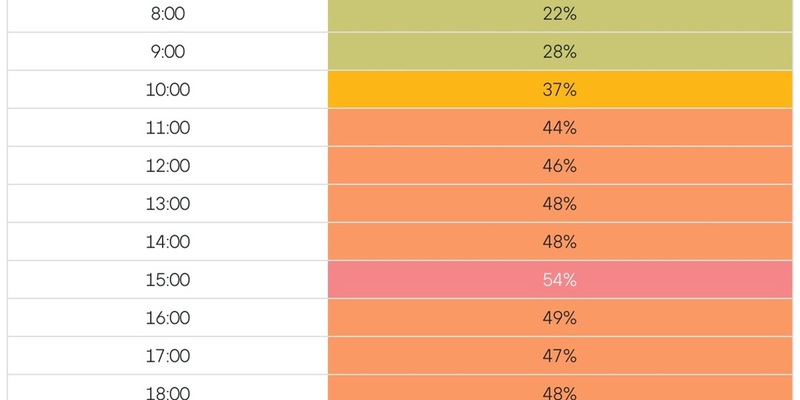Click the 12:00 time cell
800x400 pixels.
pos(167,166)
